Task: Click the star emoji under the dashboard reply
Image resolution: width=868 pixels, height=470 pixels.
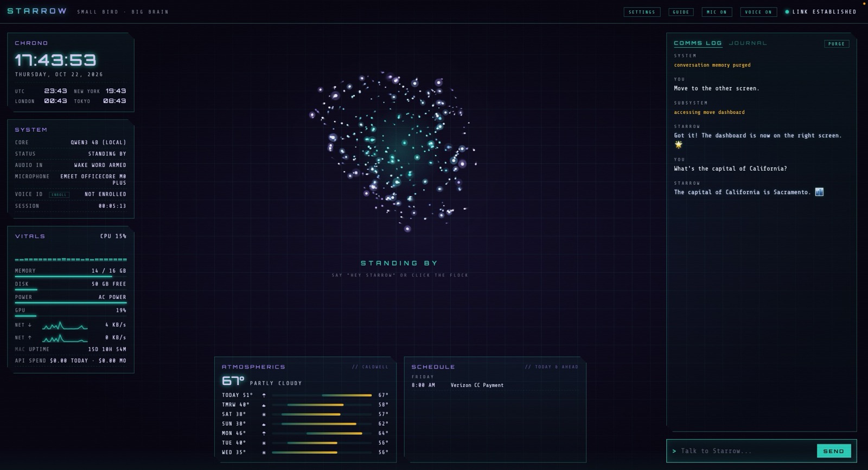Action: point(678,145)
